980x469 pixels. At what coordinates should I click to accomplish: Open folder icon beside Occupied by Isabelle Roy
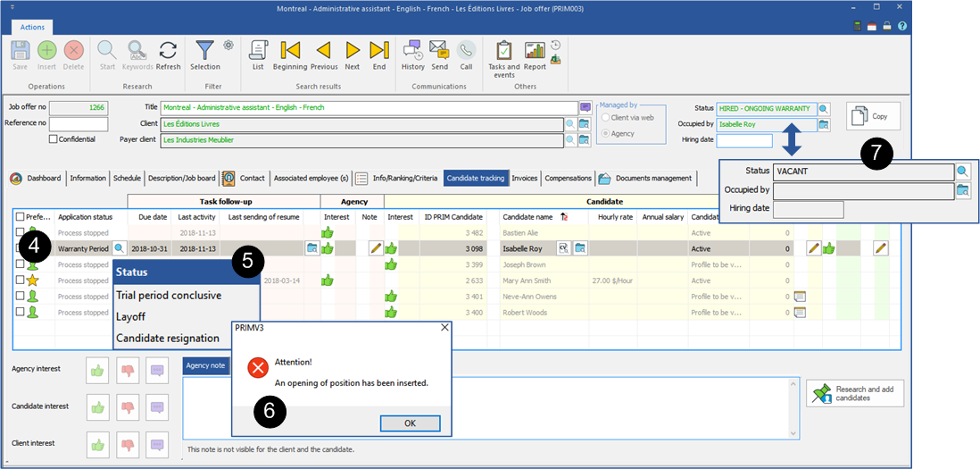pos(825,124)
